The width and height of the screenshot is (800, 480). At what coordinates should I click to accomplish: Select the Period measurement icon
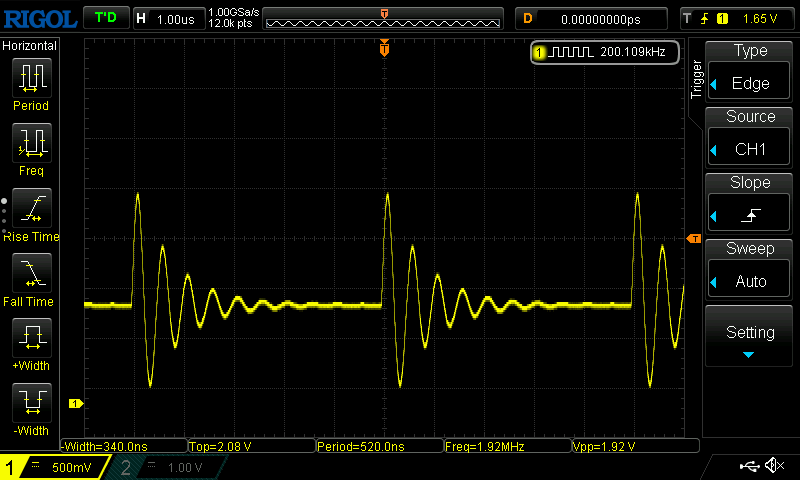click(32, 78)
